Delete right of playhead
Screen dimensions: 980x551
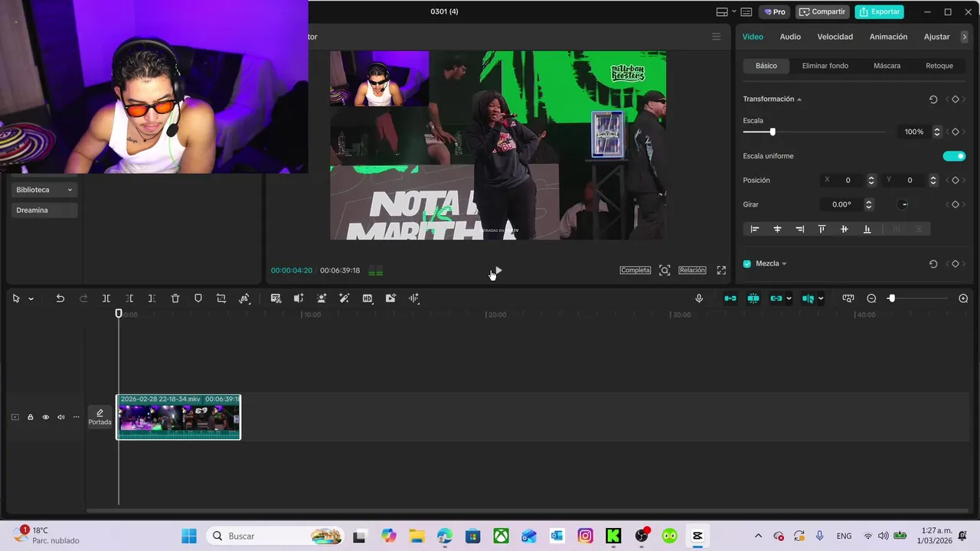(152, 298)
